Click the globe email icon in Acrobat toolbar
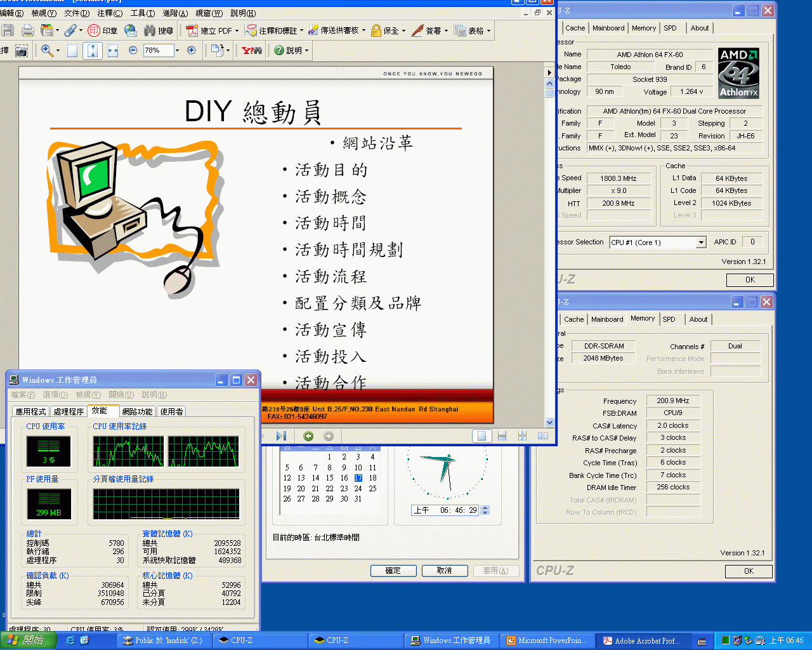This screenshot has width=812, height=650. (131, 30)
